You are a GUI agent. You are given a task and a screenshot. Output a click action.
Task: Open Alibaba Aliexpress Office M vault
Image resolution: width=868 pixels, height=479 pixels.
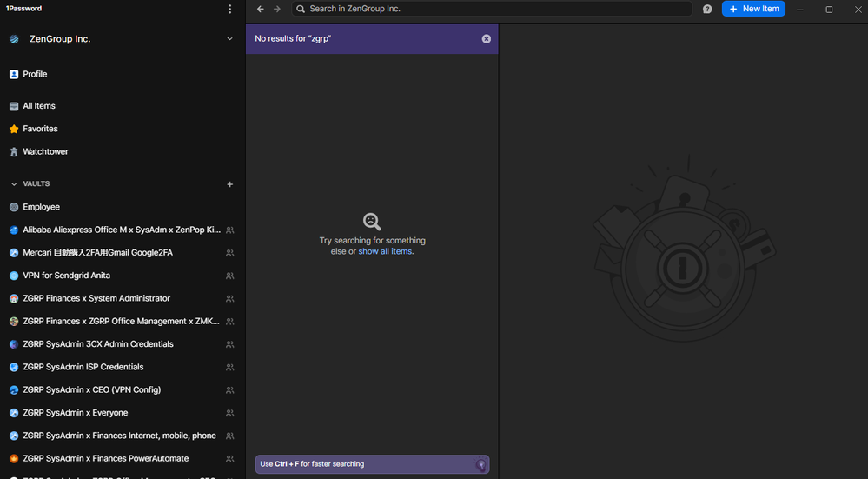coord(122,230)
